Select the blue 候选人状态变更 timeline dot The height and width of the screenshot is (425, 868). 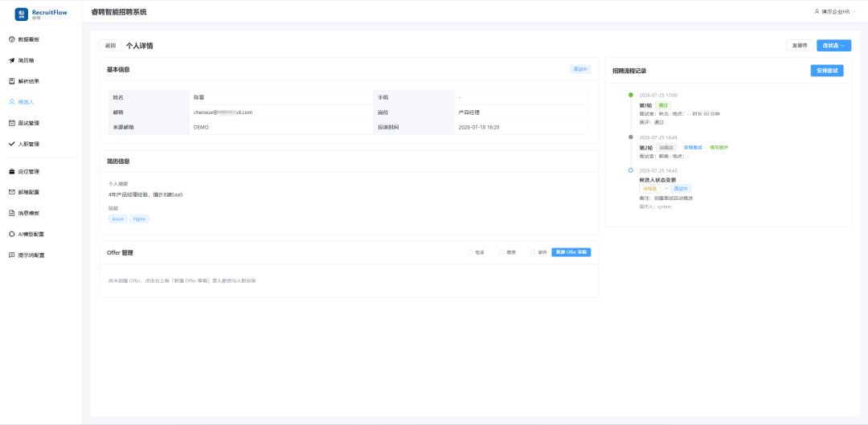[x=631, y=170]
